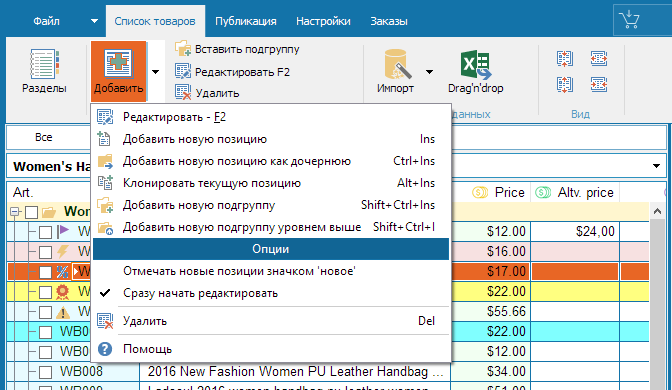Check the checkbox for row WB008

pyautogui.click(x=45, y=372)
